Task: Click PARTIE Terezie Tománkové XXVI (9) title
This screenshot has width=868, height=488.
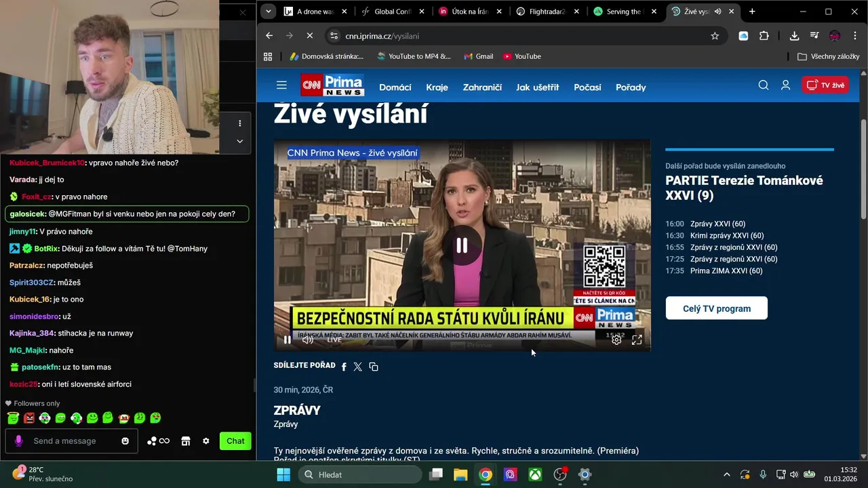Action: click(744, 188)
